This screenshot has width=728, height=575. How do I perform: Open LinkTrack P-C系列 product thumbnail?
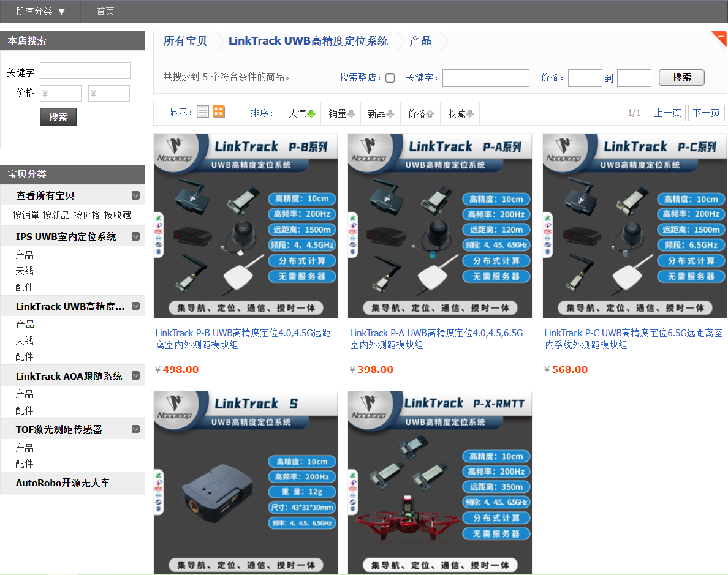coord(635,226)
